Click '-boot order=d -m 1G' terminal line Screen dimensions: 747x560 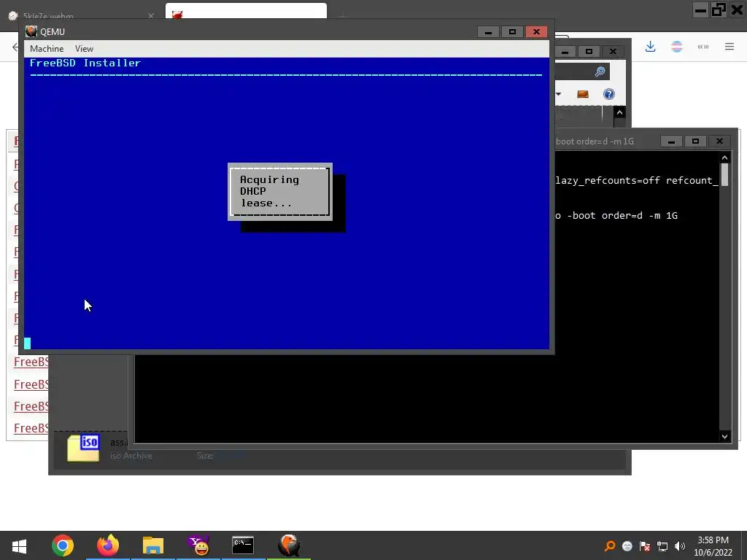622,216
